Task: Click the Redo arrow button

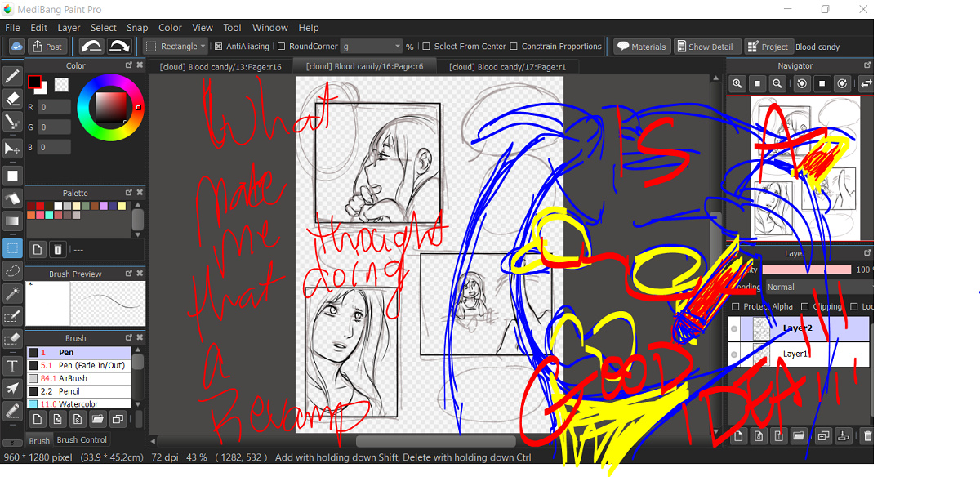Action: [120, 47]
